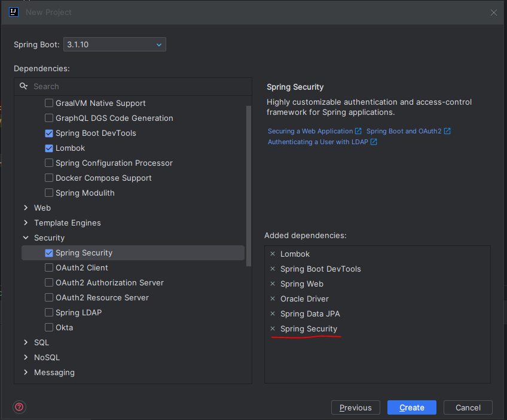
Task: Select the Spring Security tree row
Action: 133,252
